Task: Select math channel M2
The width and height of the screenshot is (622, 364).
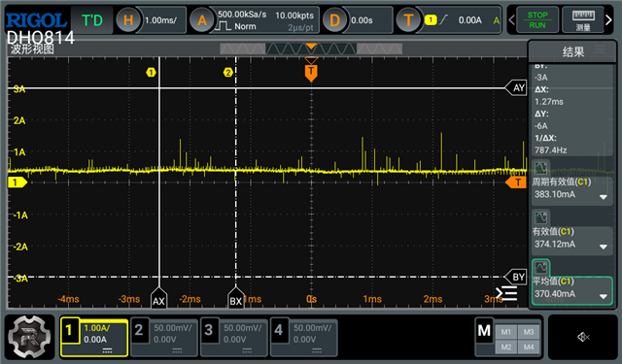Action: [x=505, y=347]
